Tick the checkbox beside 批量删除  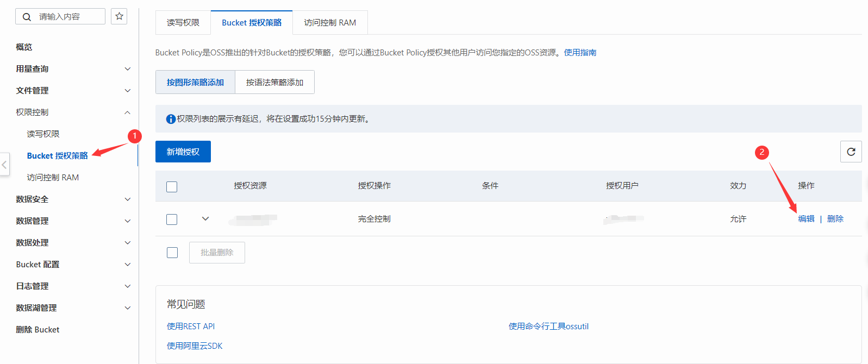pos(172,253)
